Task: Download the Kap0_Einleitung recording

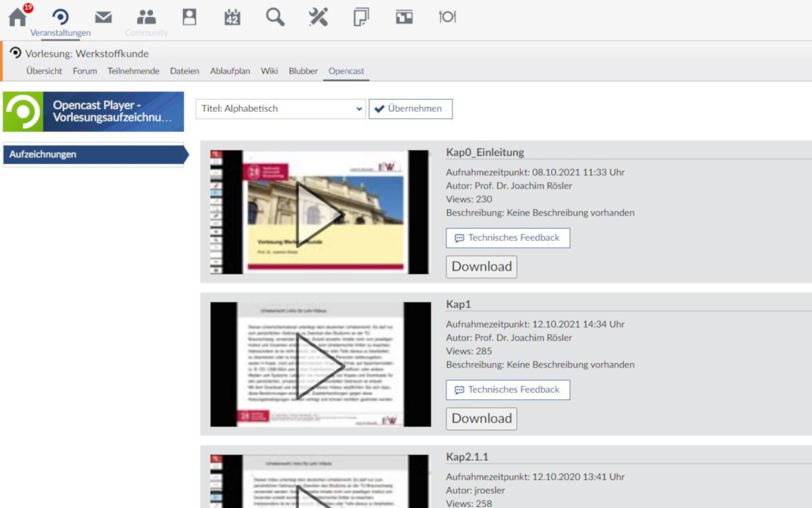Action: click(481, 267)
